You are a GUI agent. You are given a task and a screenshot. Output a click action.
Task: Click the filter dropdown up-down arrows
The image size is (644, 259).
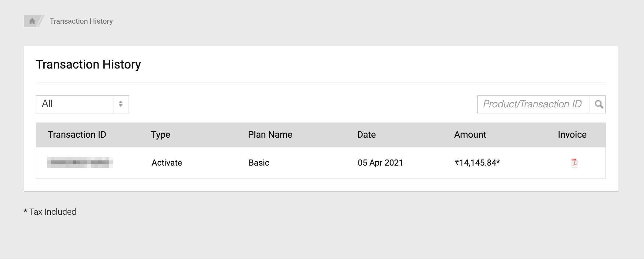[121, 104]
